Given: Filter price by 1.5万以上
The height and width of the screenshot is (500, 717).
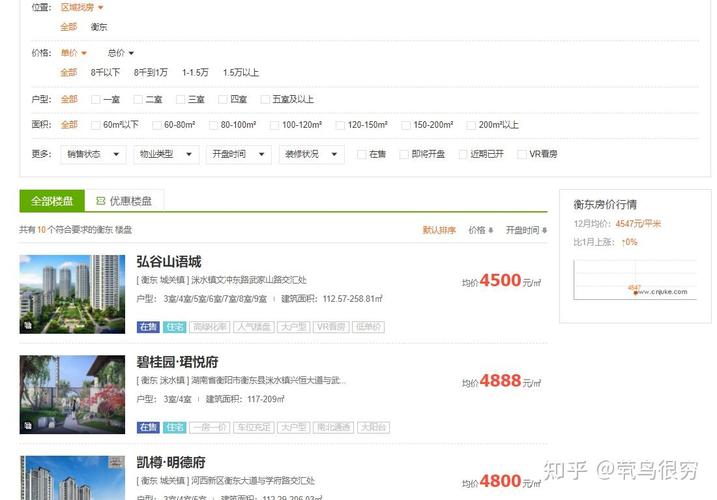Looking at the screenshot, I should pos(241,73).
